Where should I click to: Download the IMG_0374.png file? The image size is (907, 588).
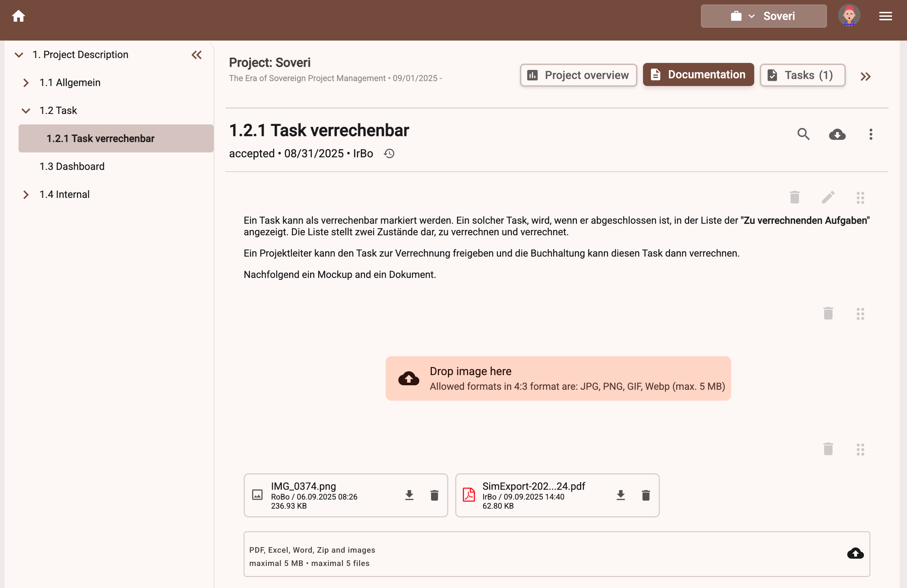point(409,495)
